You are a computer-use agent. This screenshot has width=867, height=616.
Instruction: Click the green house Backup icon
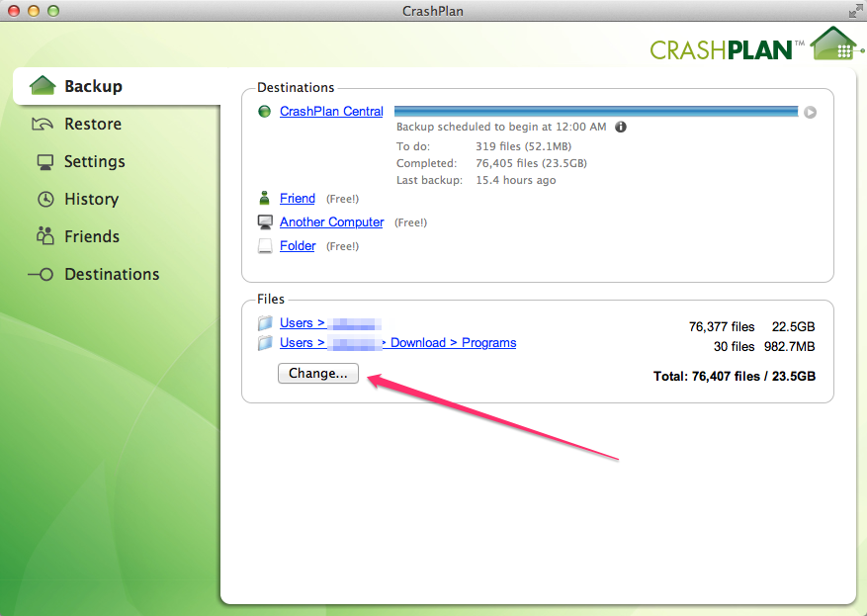43,85
